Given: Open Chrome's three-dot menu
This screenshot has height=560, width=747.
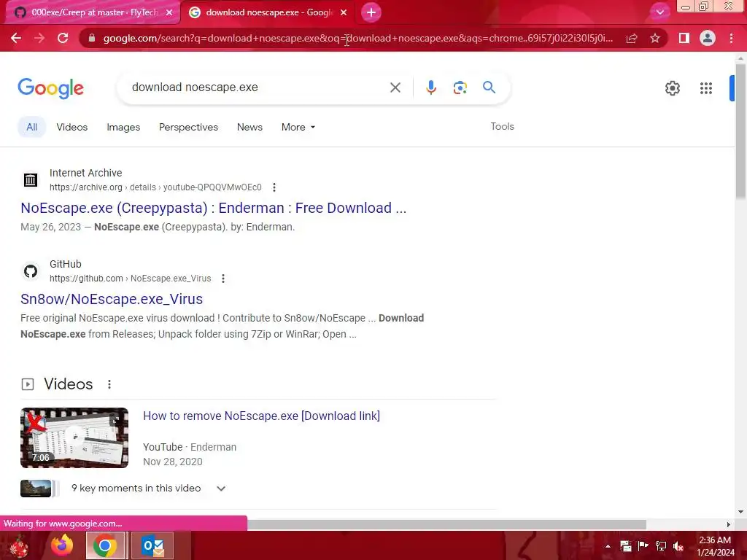Looking at the screenshot, I should point(731,38).
